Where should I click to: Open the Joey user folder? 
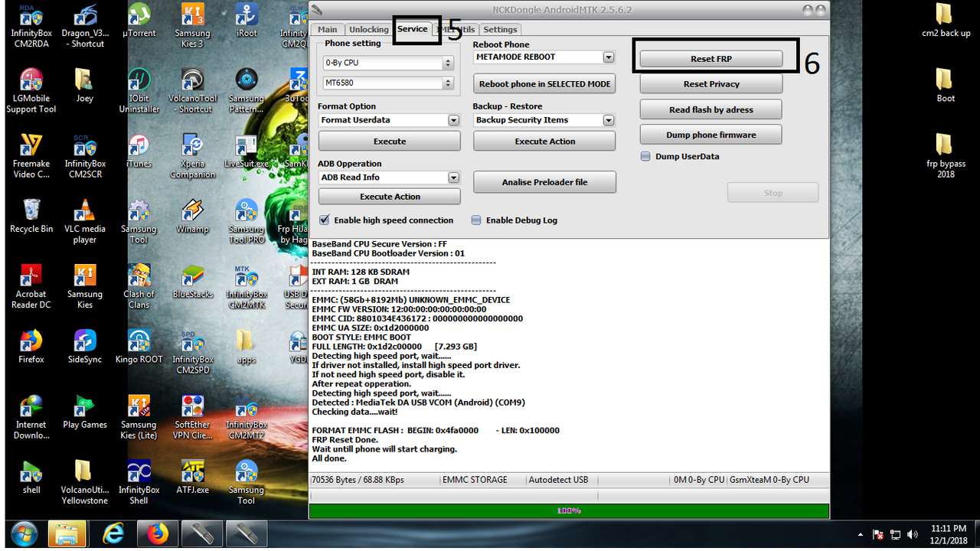coord(85,86)
